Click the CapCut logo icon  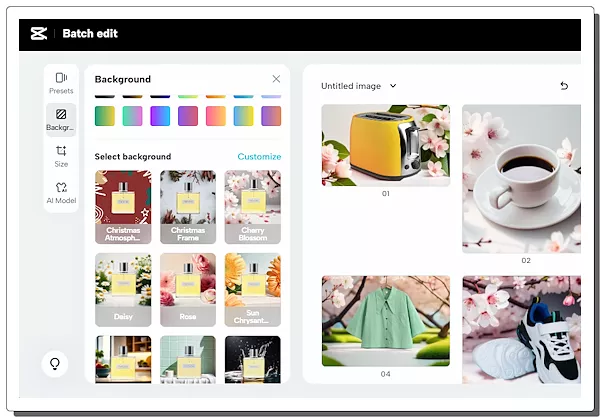pyautogui.click(x=39, y=33)
